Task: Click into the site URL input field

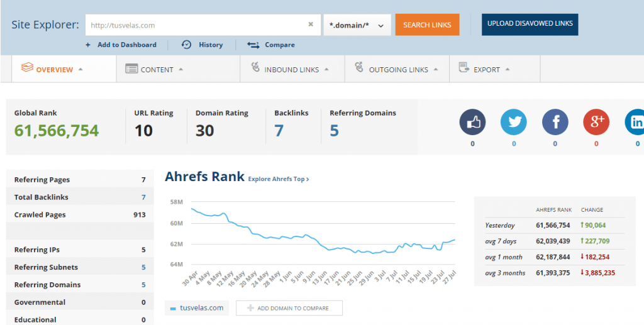Action: point(195,25)
